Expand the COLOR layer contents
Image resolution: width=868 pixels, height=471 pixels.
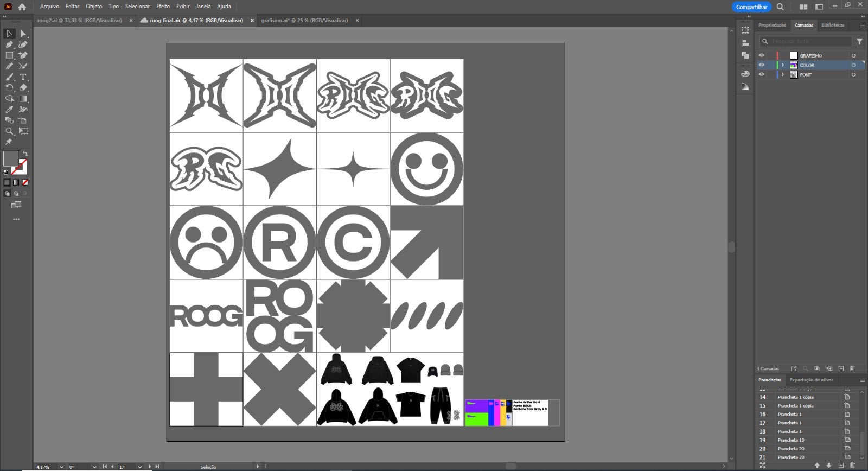(782, 65)
